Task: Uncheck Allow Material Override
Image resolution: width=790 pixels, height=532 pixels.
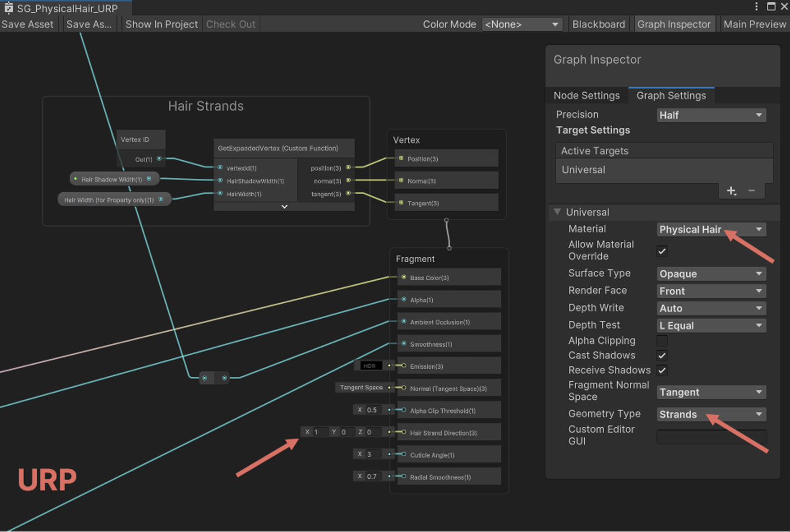Action: point(662,251)
